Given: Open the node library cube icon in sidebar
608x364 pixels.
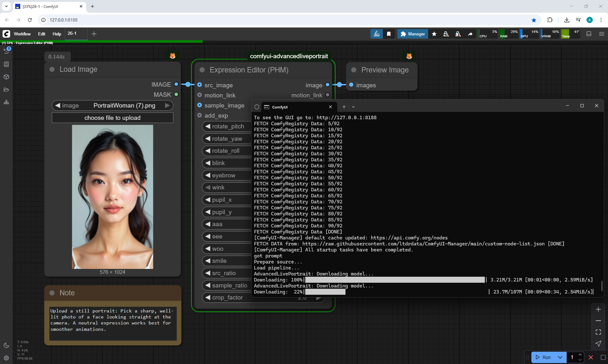Looking at the screenshot, I should [6, 77].
